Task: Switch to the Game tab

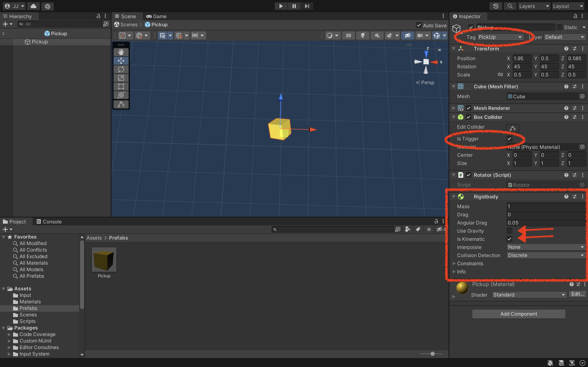Action: 156,16
